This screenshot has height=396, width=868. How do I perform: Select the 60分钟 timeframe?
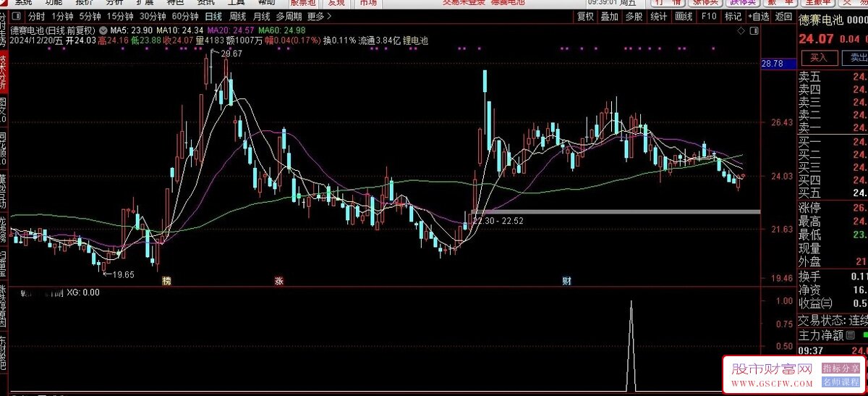186,17
